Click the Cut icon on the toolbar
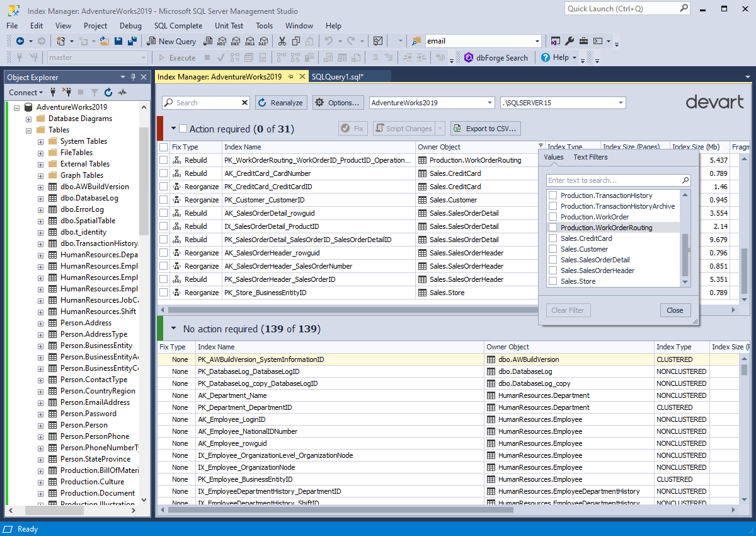 [282, 40]
